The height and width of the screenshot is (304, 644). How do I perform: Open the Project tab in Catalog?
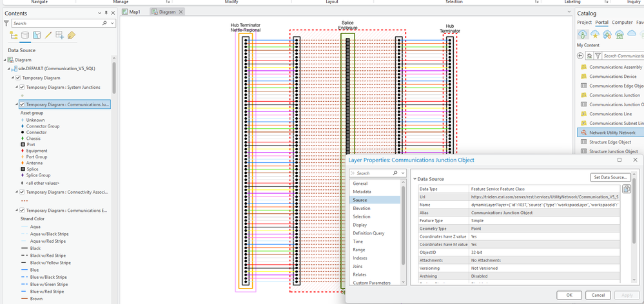(584, 23)
